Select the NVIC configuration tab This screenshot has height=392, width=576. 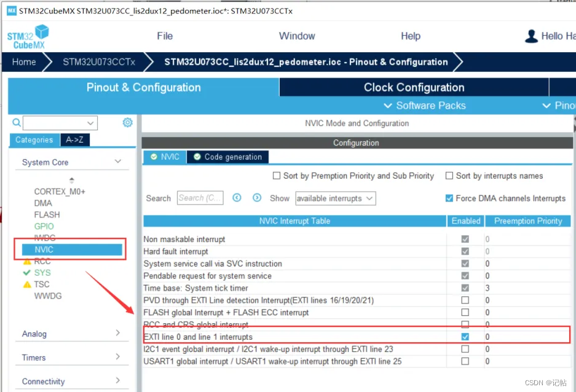click(x=165, y=157)
